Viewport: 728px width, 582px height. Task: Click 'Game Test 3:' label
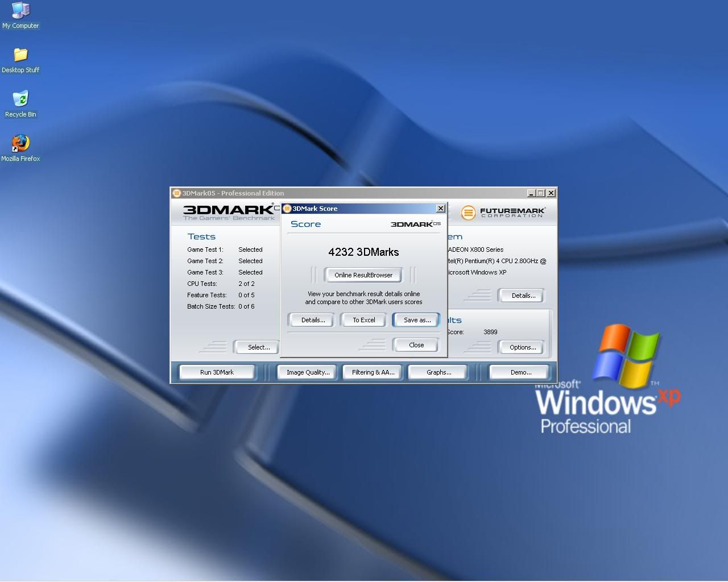[x=205, y=272]
